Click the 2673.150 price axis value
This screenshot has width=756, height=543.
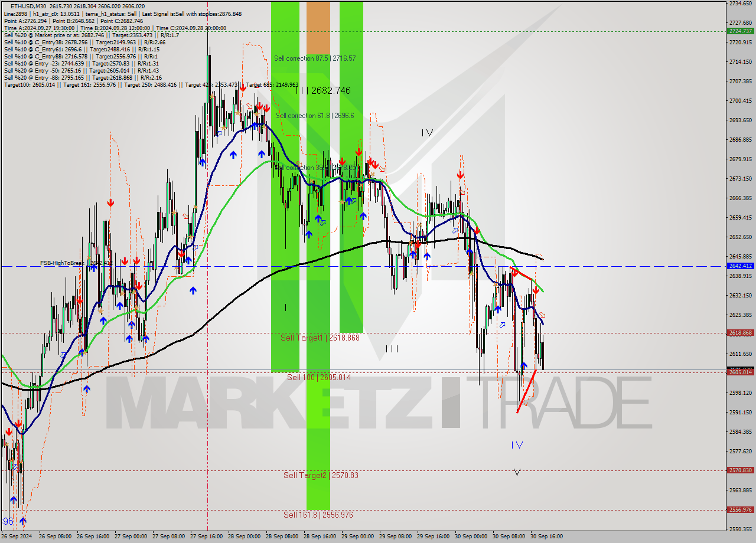[x=740, y=179]
